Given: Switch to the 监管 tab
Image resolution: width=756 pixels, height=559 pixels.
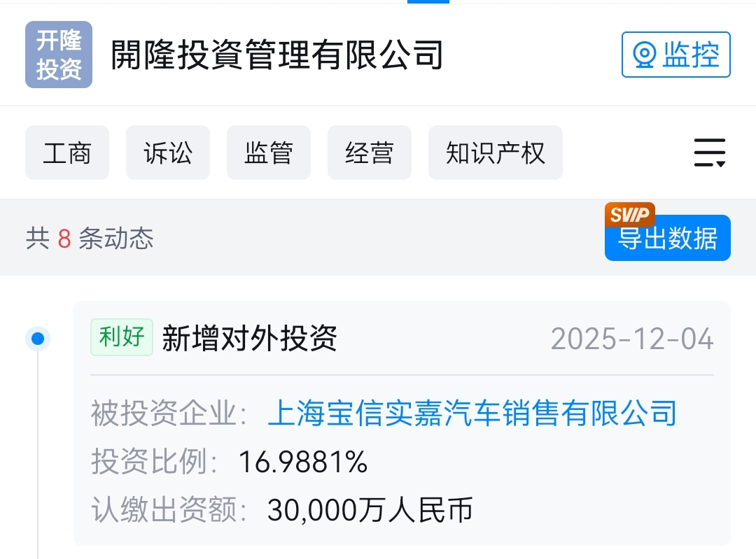Looking at the screenshot, I should pos(269,153).
